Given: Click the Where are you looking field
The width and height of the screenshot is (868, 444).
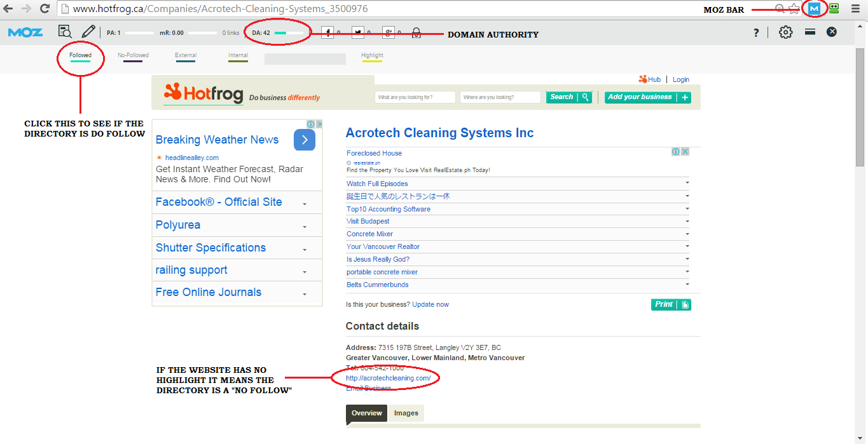Looking at the screenshot, I should 500,97.
